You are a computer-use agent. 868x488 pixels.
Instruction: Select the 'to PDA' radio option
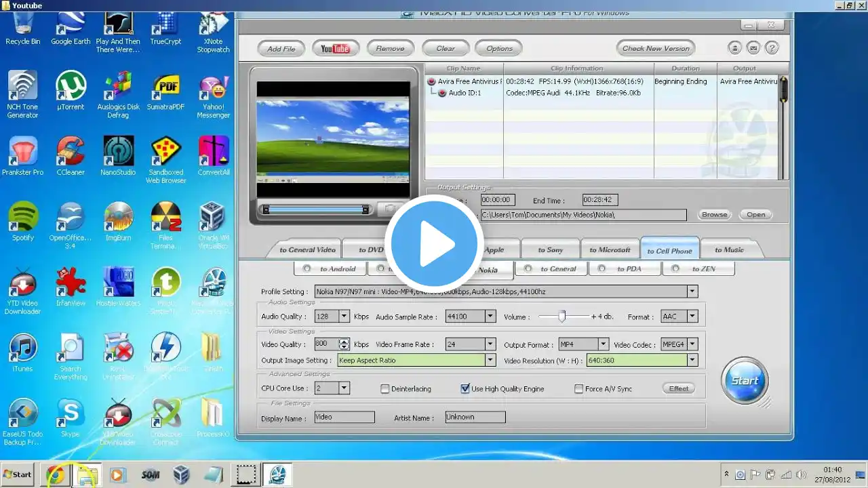(x=602, y=268)
